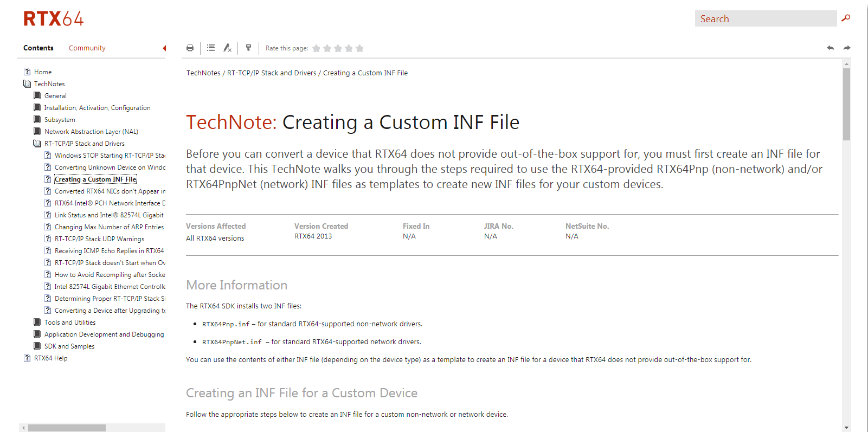Viewport: 868px width, 432px height.
Task: Rate this page five stars
Action: click(360, 48)
